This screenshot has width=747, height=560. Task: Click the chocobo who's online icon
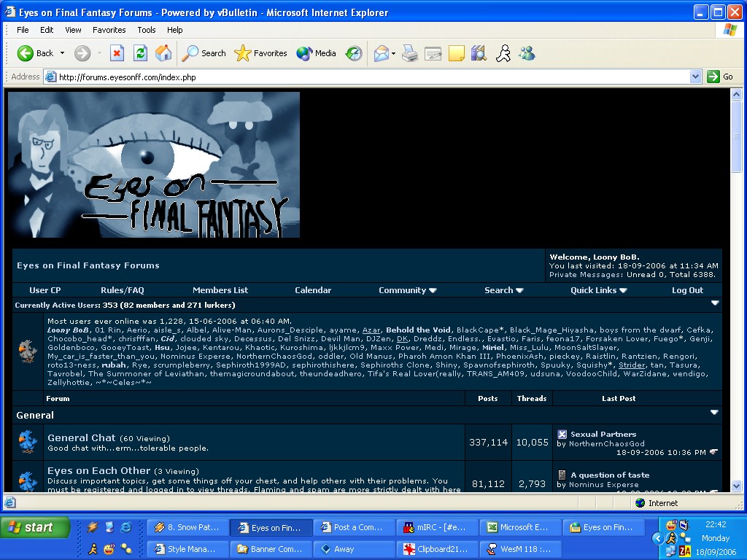coord(28,351)
